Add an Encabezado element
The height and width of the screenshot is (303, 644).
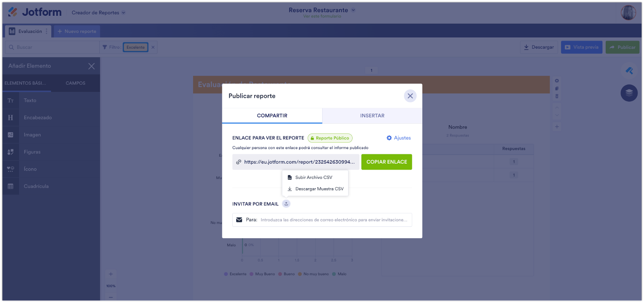click(51, 118)
